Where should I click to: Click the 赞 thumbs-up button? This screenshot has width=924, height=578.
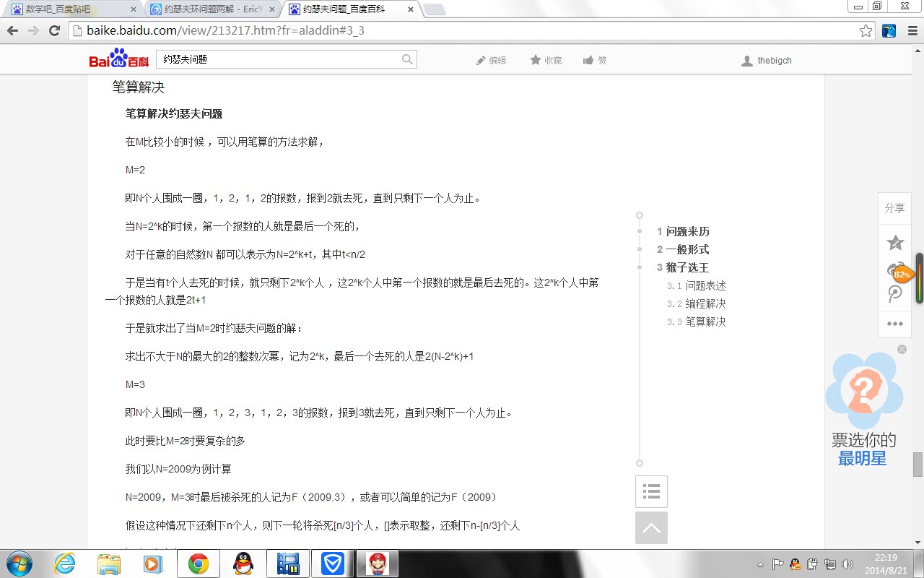pyautogui.click(x=595, y=61)
